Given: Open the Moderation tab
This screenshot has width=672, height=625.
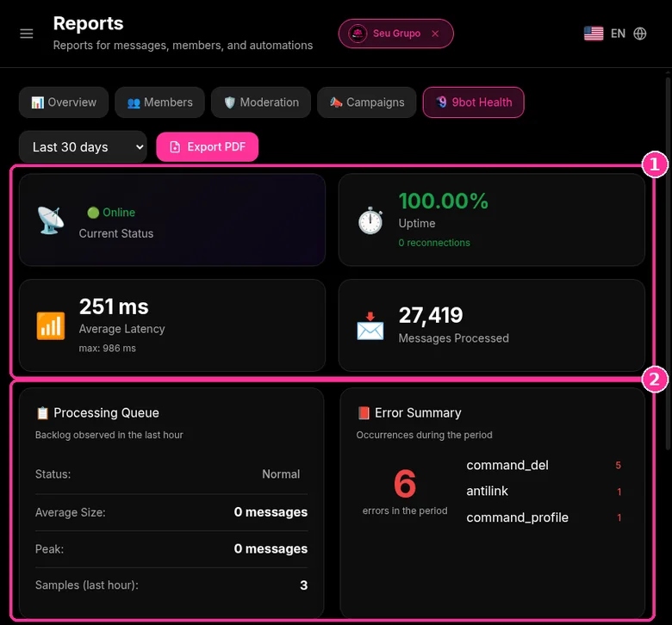Looking at the screenshot, I should (x=261, y=102).
